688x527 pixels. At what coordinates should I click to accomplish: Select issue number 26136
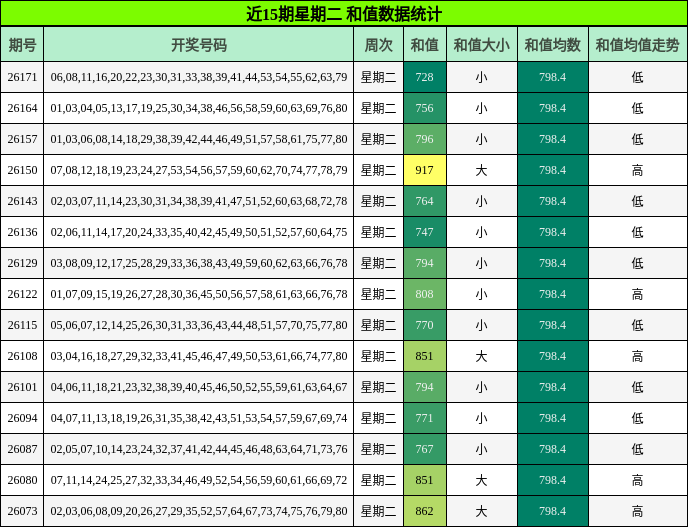tap(22, 232)
